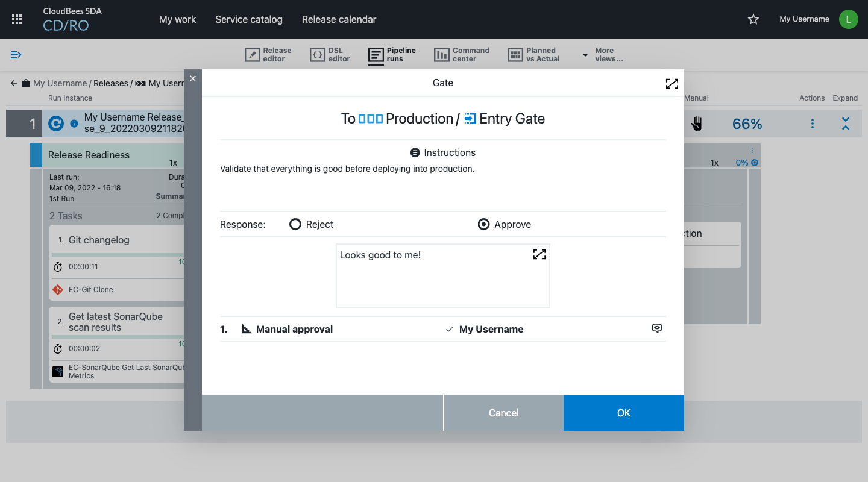Collapse the run instance expand chevrons

845,124
